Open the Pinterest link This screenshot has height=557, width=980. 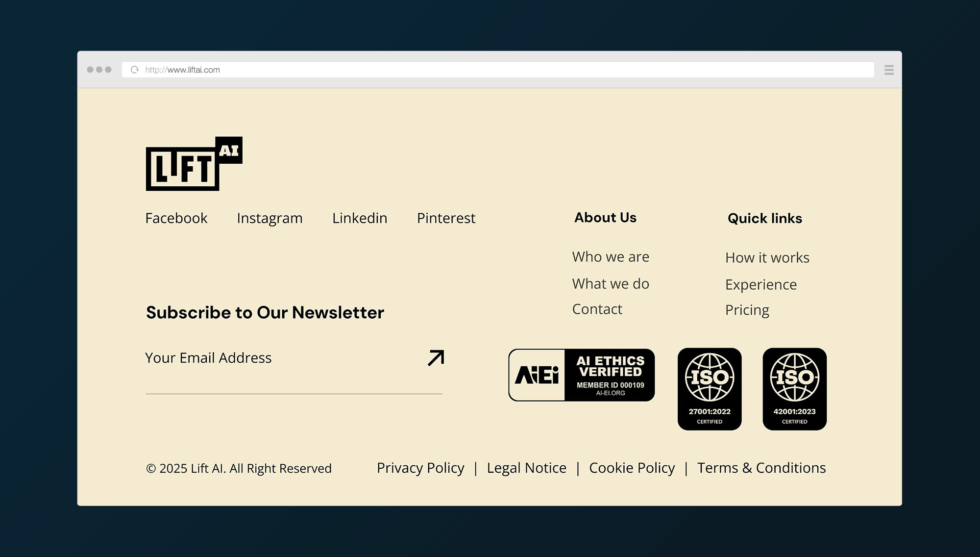[446, 218]
